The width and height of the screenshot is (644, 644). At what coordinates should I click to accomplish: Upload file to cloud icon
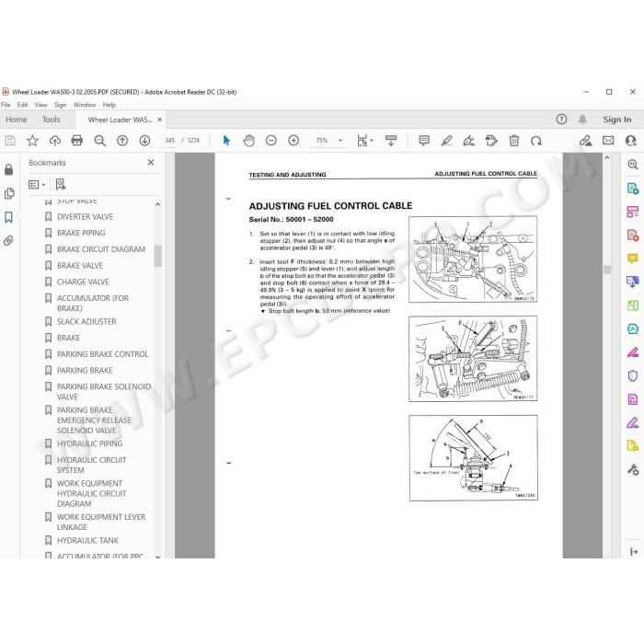tap(54, 141)
